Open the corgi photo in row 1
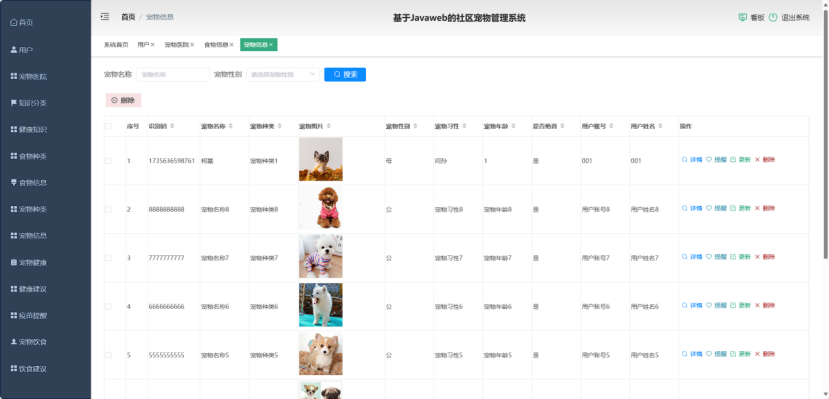 [320, 160]
